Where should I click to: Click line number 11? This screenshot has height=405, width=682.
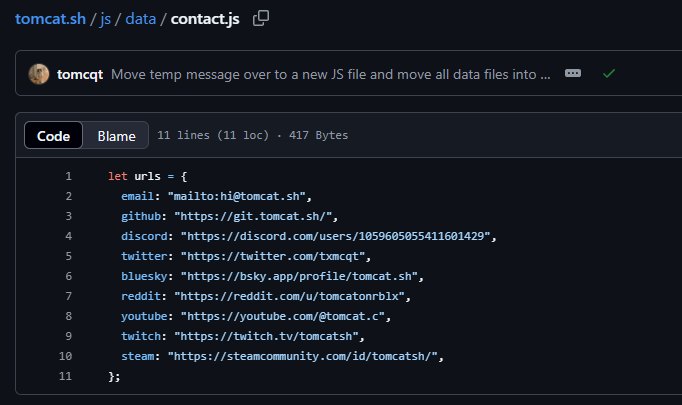click(66, 376)
